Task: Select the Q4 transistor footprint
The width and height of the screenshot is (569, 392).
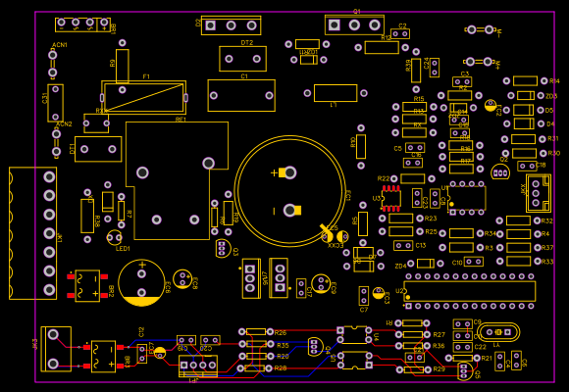Action: [x=315, y=346]
